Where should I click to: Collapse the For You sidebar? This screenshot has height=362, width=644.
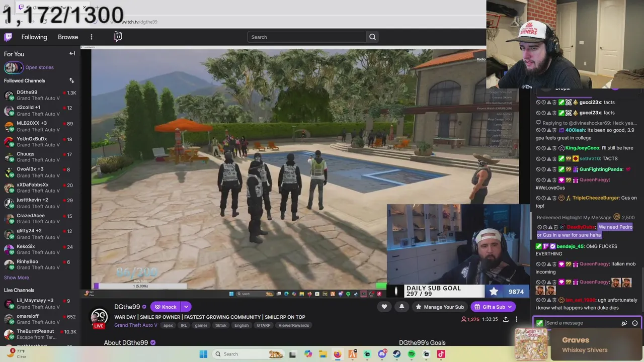(72, 53)
